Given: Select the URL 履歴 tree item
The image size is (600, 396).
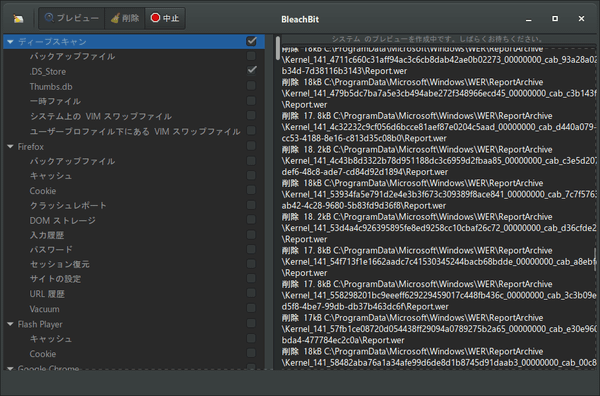Looking at the screenshot, I should pyautogui.click(x=47, y=294).
